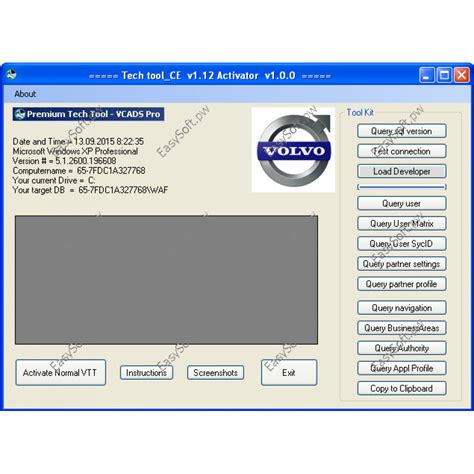Image resolution: width=474 pixels, height=474 pixels.
Task: Click the Query sql version button
Action: pos(402,131)
